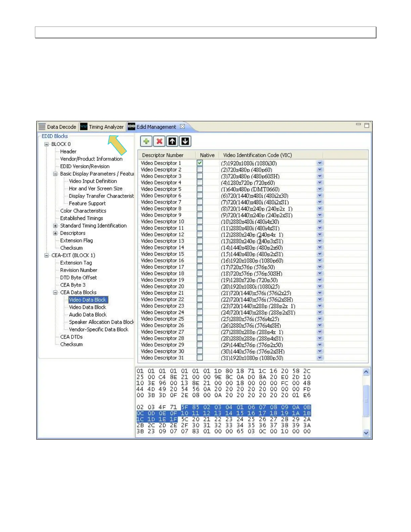Select Audio Data Block tree item
The image size is (411, 532).
pyautogui.click(x=88, y=315)
